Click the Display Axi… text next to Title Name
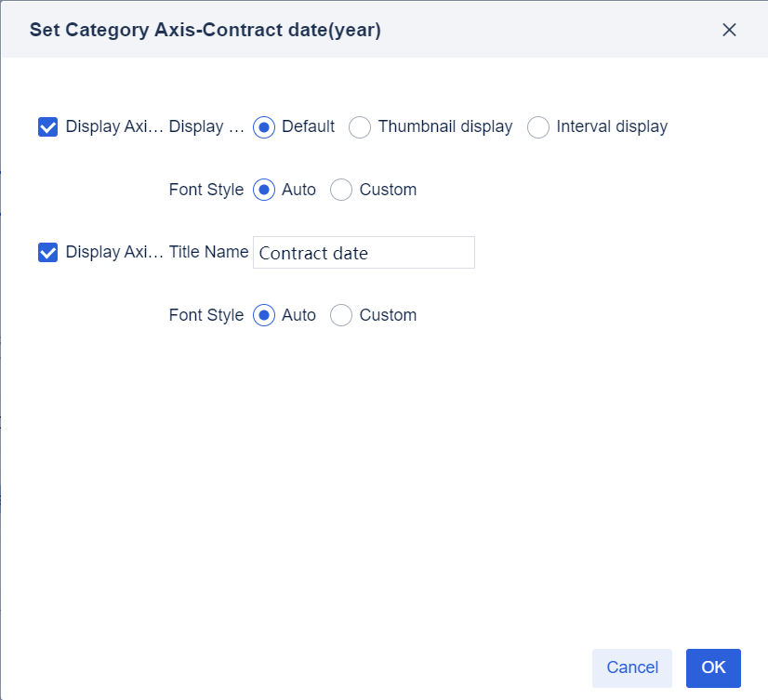This screenshot has height=700, width=768. click(114, 253)
